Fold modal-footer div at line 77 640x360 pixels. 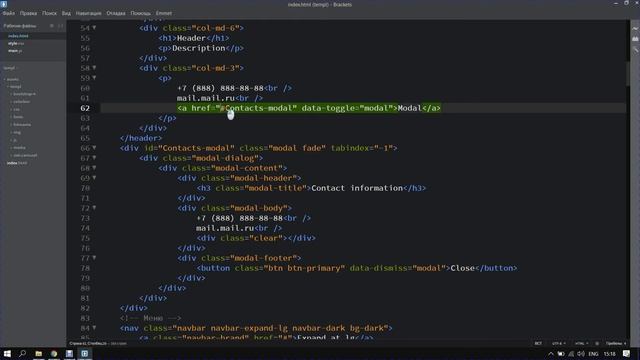(94, 258)
